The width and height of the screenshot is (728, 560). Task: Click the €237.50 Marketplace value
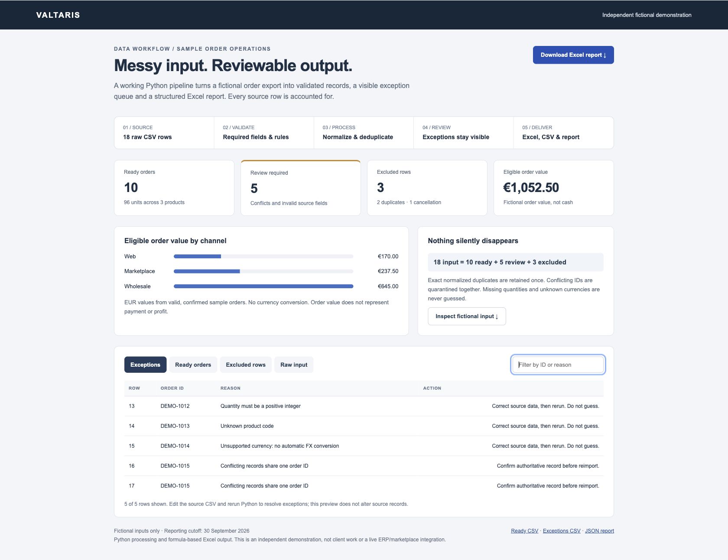(388, 271)
